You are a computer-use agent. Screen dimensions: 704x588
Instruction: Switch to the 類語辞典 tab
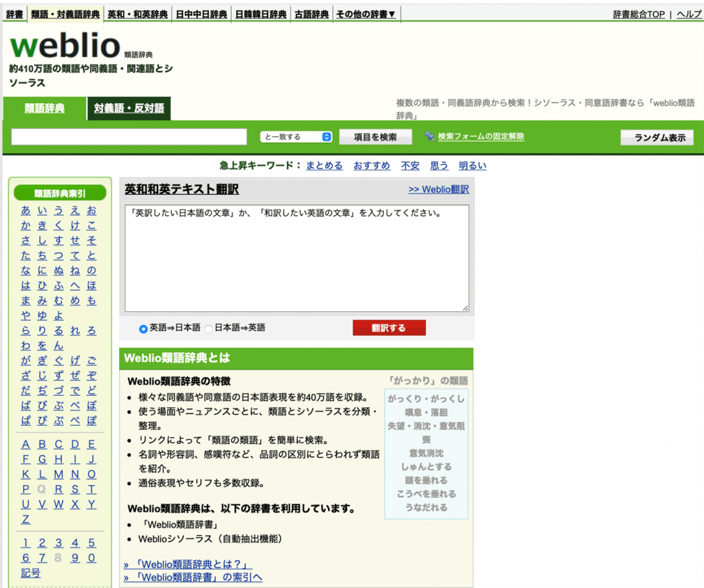[45, 108]
